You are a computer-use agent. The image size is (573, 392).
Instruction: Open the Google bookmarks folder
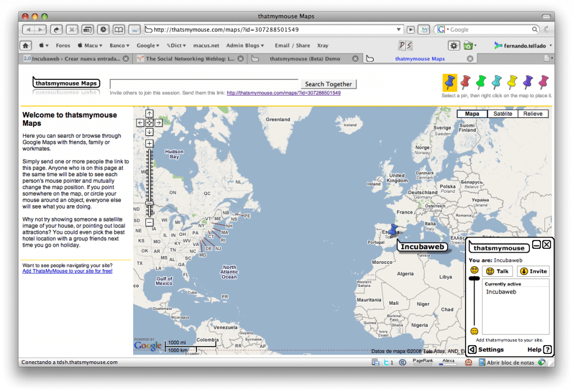148,45
